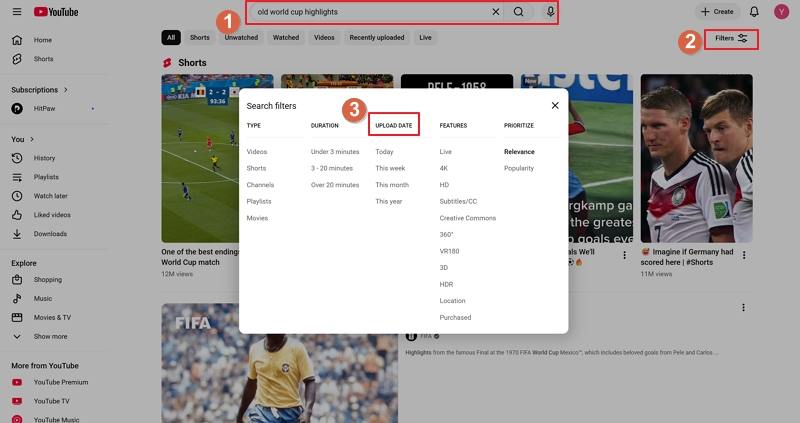Enable the 4K feature filter

[443, 168]
